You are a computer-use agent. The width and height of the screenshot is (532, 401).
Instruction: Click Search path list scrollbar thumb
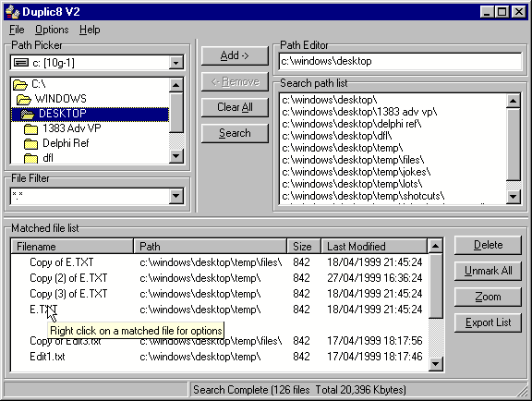513,144
